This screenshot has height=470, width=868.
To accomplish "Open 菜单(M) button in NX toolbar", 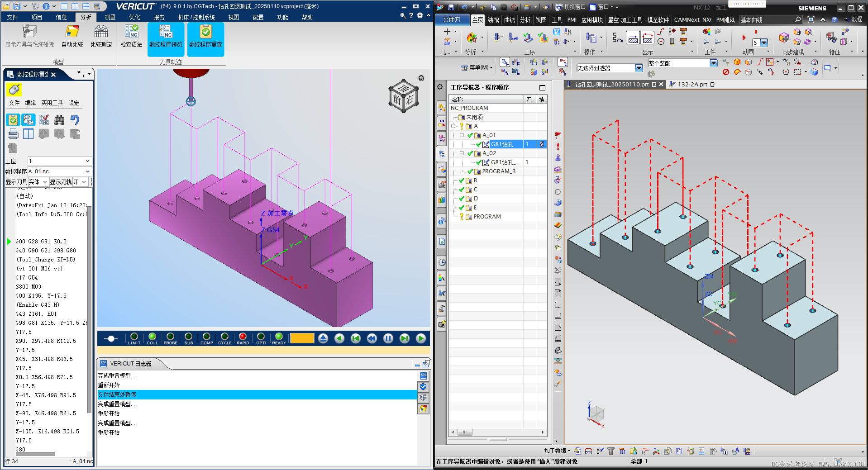I will coord(477,67).
